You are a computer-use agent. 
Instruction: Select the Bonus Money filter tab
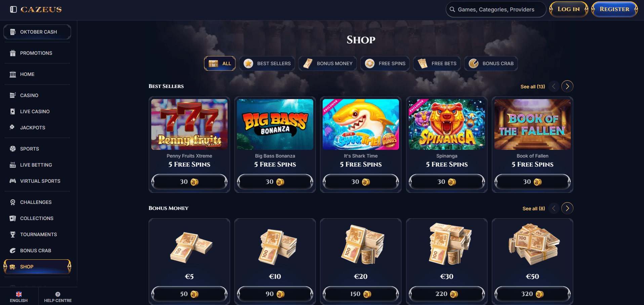click(x=328, y=63)
